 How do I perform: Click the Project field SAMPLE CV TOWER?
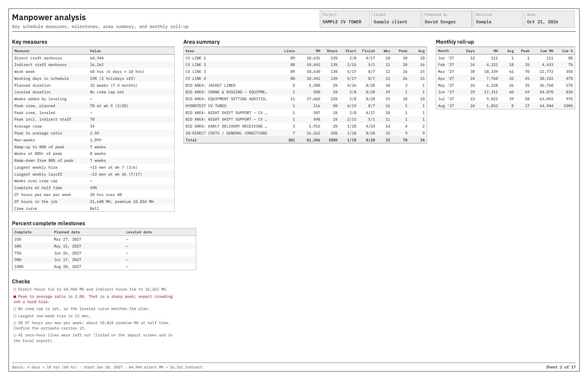[345, 19]
